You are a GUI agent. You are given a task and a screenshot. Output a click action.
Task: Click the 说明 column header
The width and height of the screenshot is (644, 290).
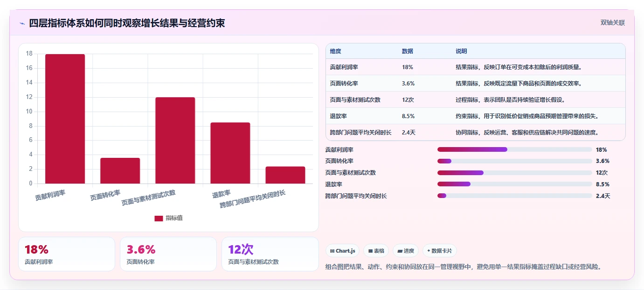[x=461, y=51]
